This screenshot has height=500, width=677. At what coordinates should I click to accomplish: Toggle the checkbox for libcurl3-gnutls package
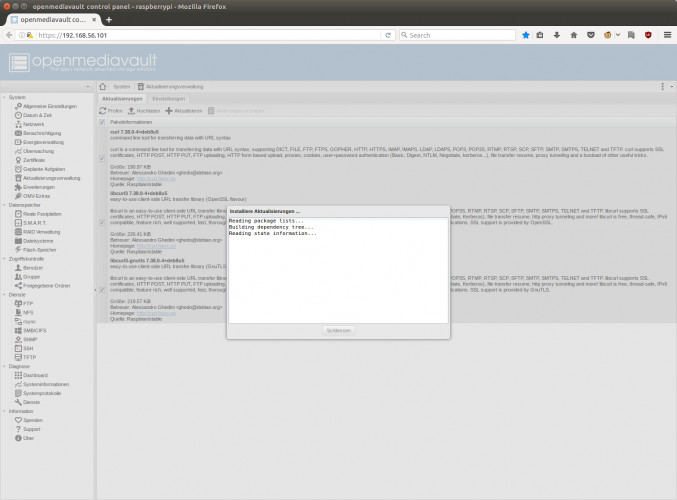pyautogui.click(x=102, y=290)
